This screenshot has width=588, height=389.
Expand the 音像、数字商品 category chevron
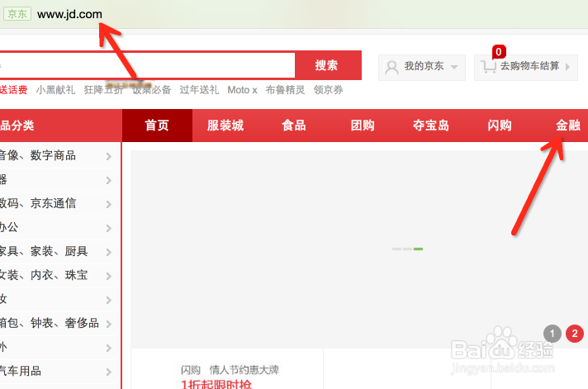point(109,156)
